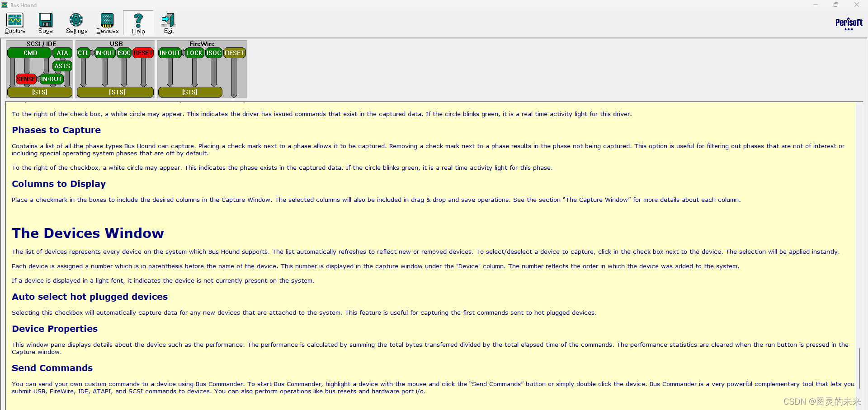This screenshot has width=868, height=410.
Task: Click the FireWire ISOC phase block
Action: (214, 53)
